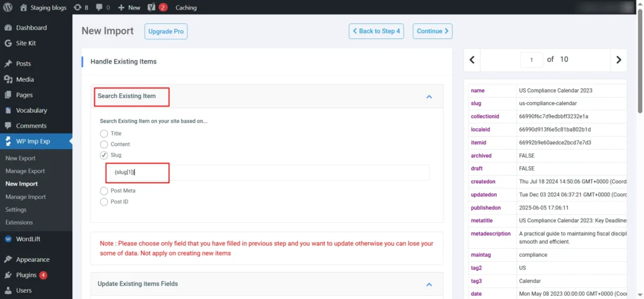The height and width of the screenshot is (299, 644).
Task: Select the Post ID radio option
Action: [x=104, y=202]
